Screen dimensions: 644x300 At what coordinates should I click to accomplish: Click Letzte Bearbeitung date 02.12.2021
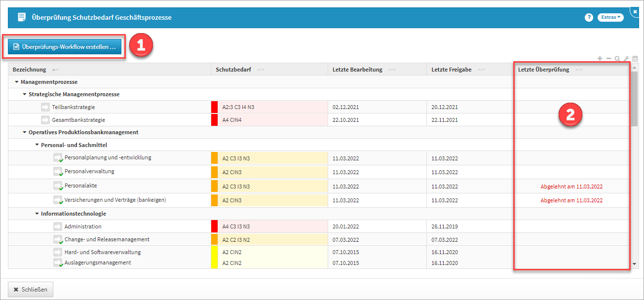[346, 107]
